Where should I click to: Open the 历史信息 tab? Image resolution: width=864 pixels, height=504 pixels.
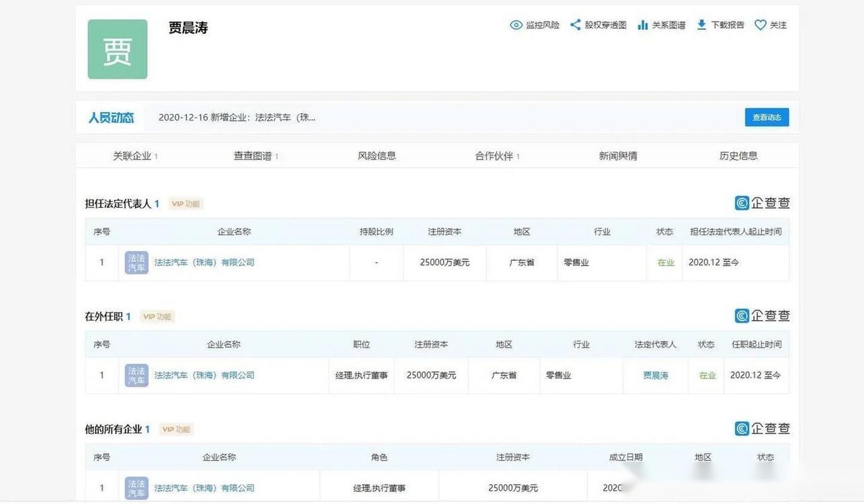[x=738, y=156]
